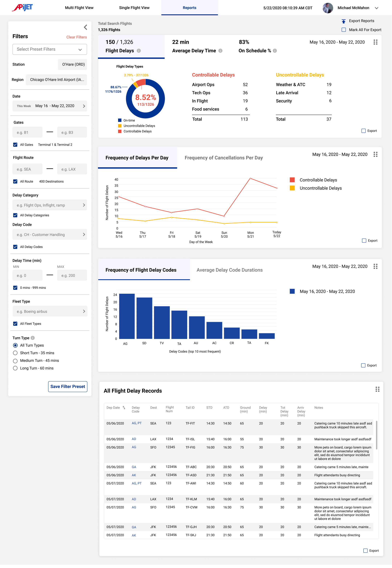Open the Flight Delays card options menu
The image size is (392, 568).
[375, 42]
